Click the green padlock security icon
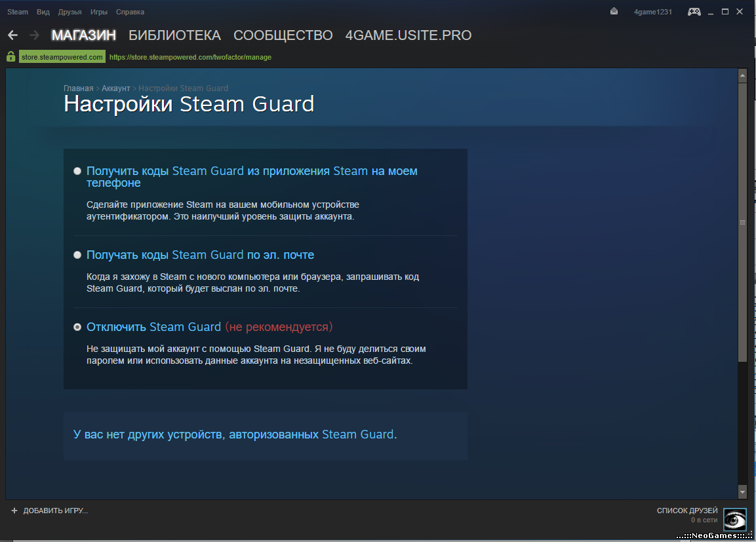 10,57
